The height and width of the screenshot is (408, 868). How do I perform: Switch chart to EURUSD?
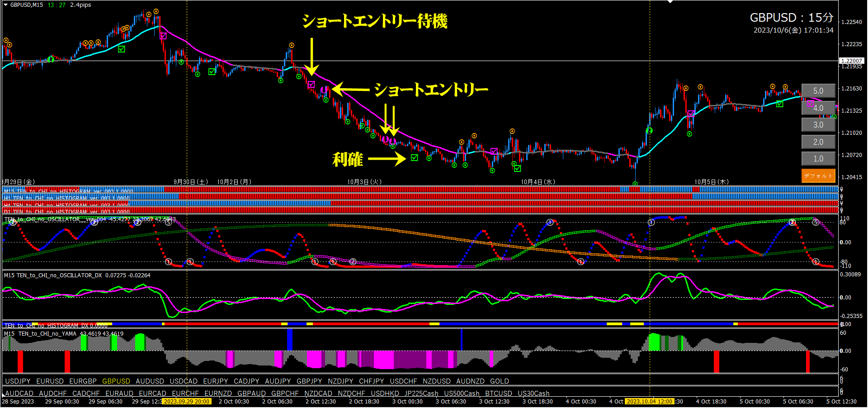tap(50, 381)
